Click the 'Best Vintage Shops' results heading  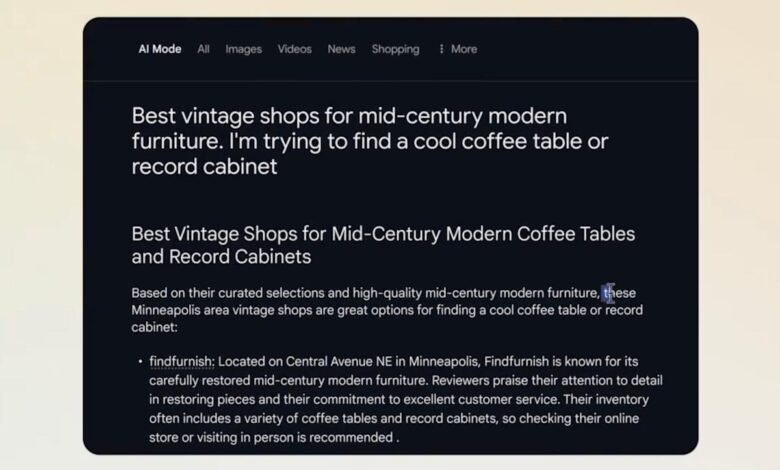point(383,245)
